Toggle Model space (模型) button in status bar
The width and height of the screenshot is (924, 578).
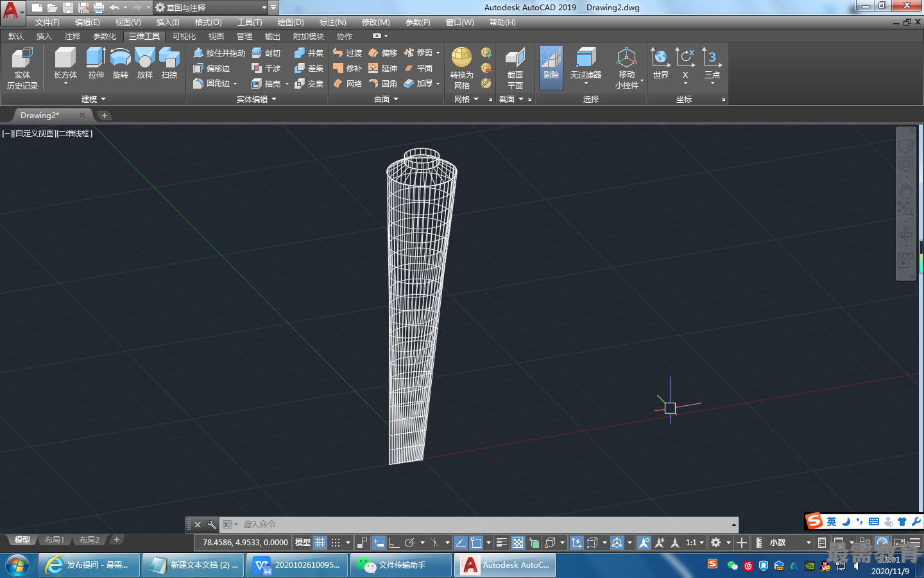tap(303, 543)
